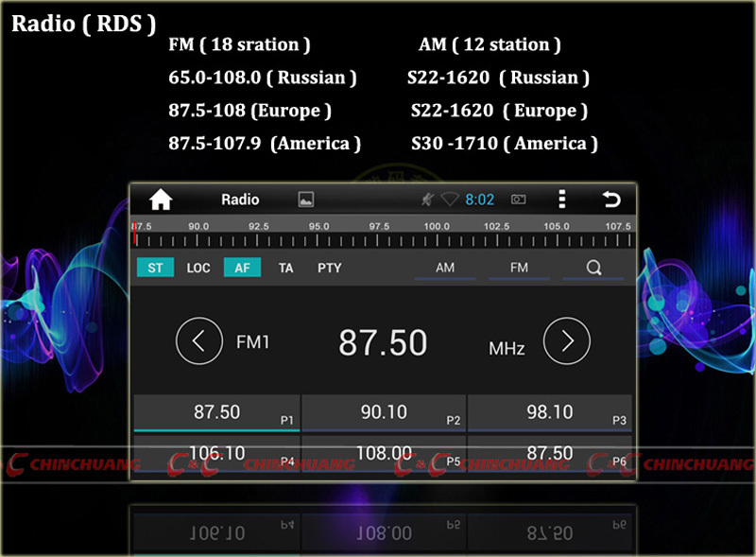Tap the screen record icon beside clock
Image resolution: width=756 pixels, height=557 pixels.
coord(518,200)
